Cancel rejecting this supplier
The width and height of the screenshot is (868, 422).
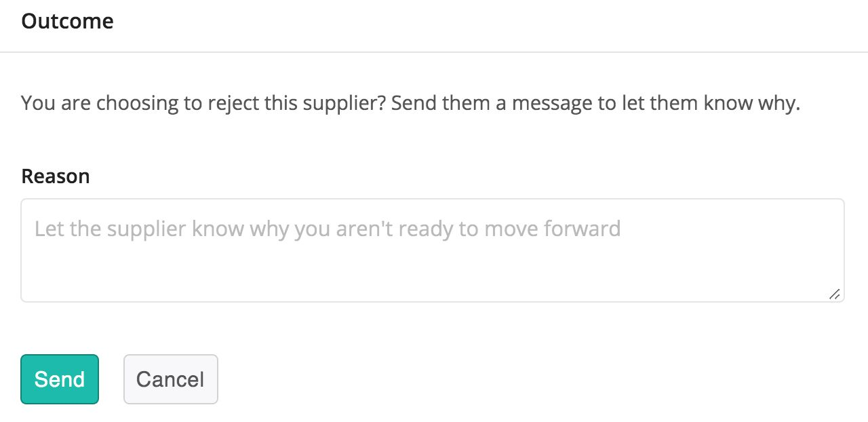pos(170,379)
